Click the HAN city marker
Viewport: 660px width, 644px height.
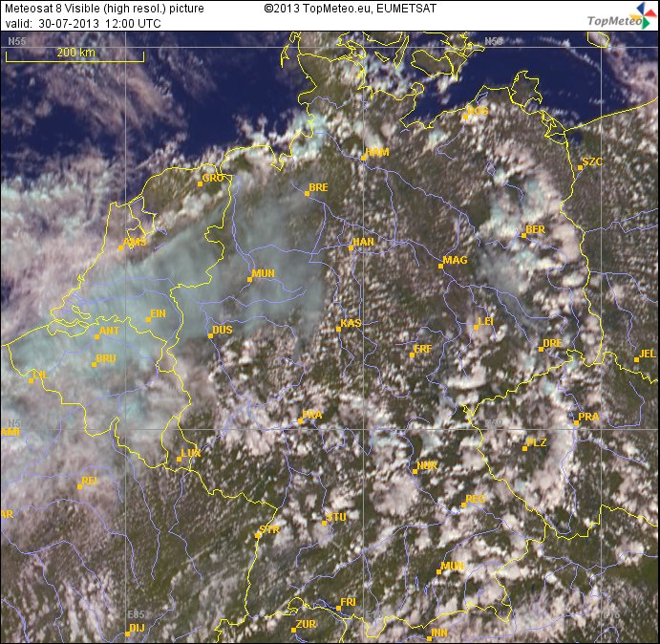pos(351,247)
